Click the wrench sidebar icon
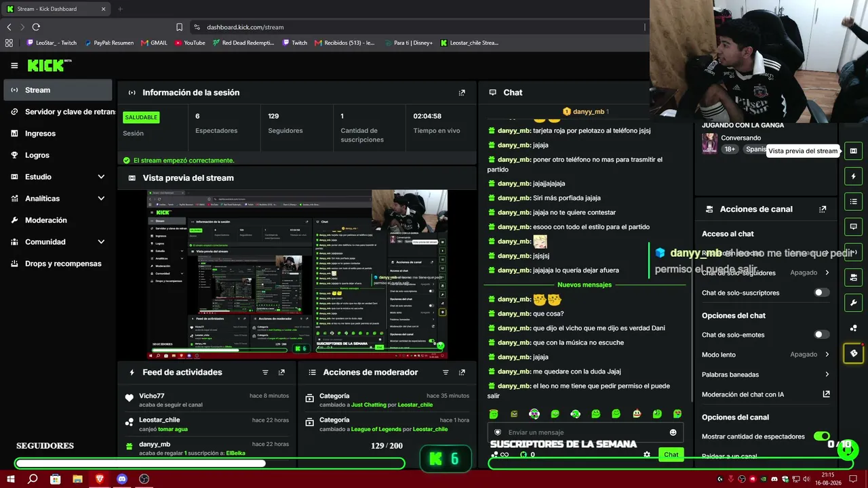This screenshot has width=868, height=488. tap(853, 302)
